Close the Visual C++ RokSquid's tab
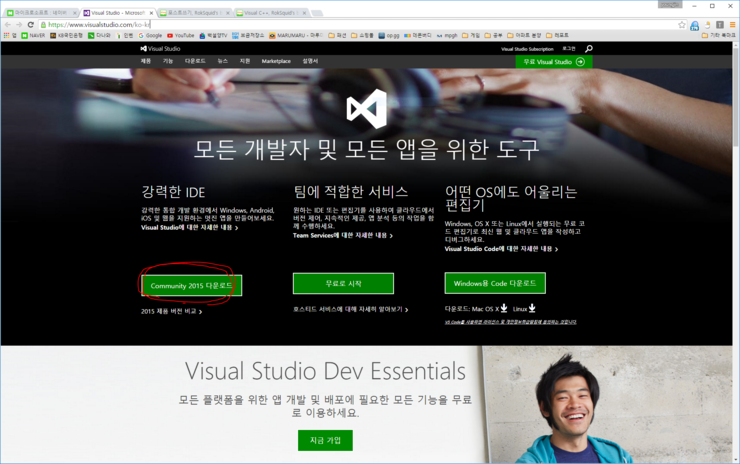The width and height of the screenshot is (740, 464). [304, 13]
